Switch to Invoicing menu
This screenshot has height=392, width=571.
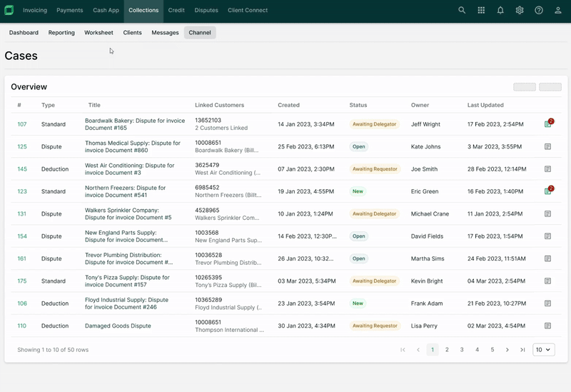click(x=35, y=10)
